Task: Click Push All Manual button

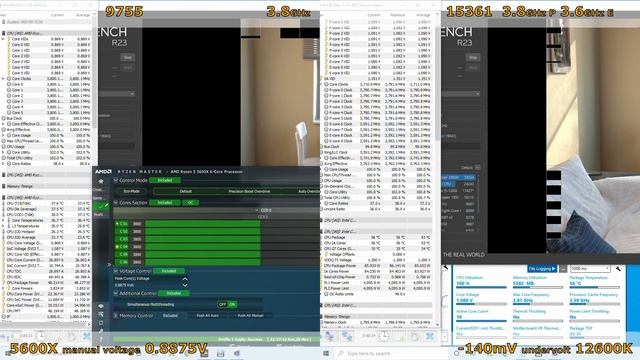Action: pos(250,316)
